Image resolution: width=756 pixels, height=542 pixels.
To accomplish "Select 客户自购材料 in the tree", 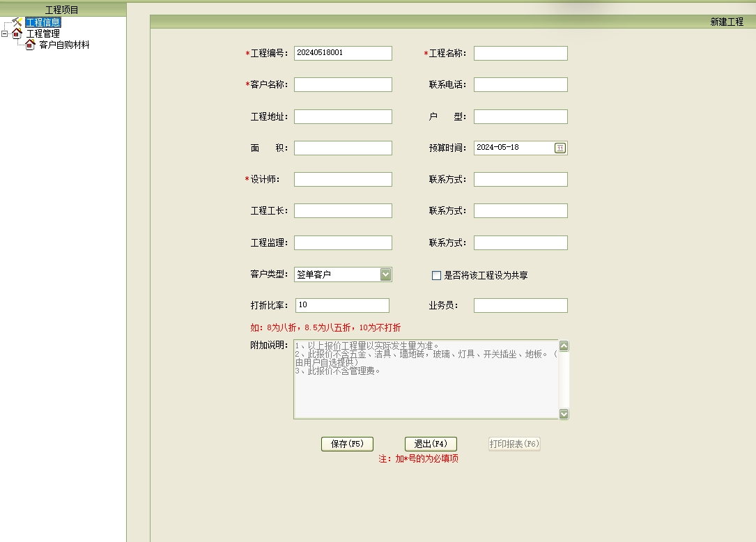I will click(x=64, y=45).
